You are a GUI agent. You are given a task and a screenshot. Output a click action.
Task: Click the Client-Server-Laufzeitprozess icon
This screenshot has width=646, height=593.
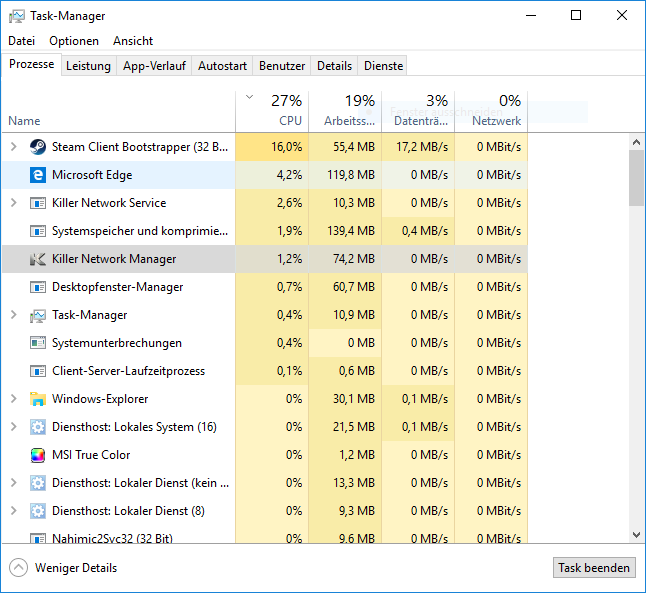click(x=38, y=371)
